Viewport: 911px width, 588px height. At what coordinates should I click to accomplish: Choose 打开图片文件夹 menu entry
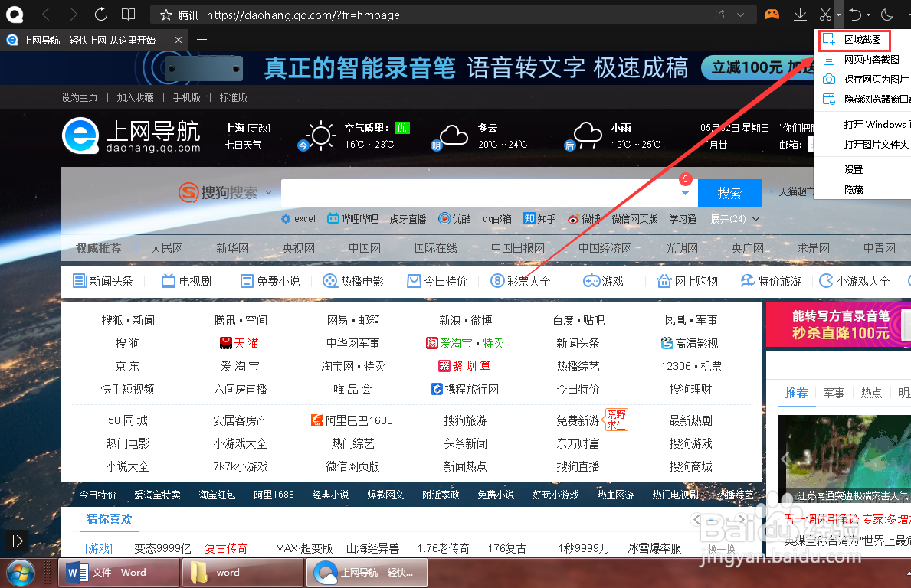(863, 144)
